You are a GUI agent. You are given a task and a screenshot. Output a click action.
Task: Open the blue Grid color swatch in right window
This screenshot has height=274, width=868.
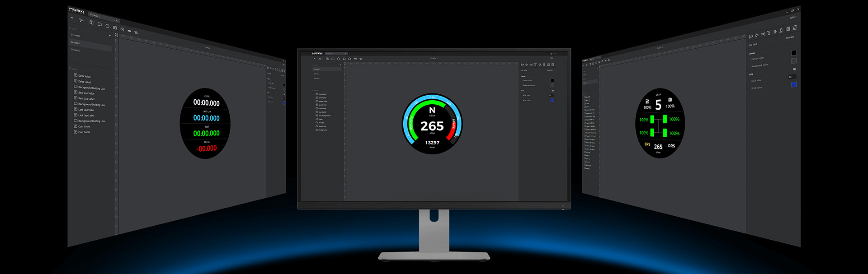tap(794, 84)
